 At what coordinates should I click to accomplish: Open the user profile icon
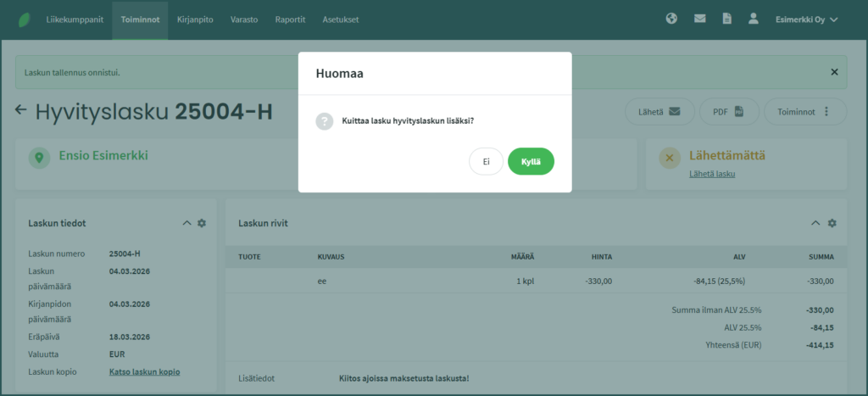[753, 19]
